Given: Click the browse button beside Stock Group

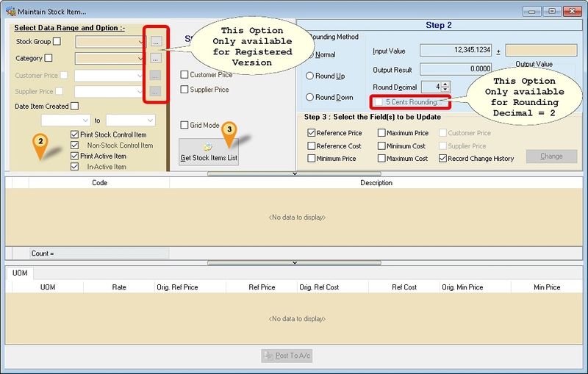Looking at the screenshot, I should pyautogui.click(x=155, y=42).
